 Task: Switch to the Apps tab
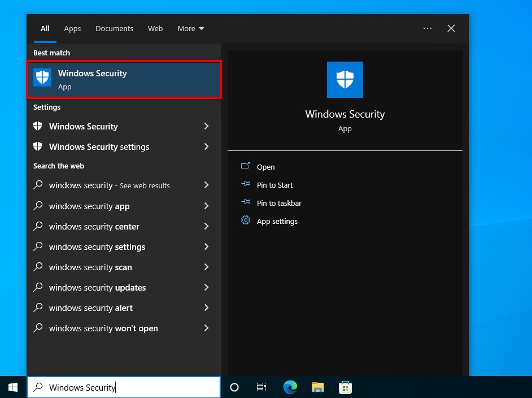click(x=72, y=28)
